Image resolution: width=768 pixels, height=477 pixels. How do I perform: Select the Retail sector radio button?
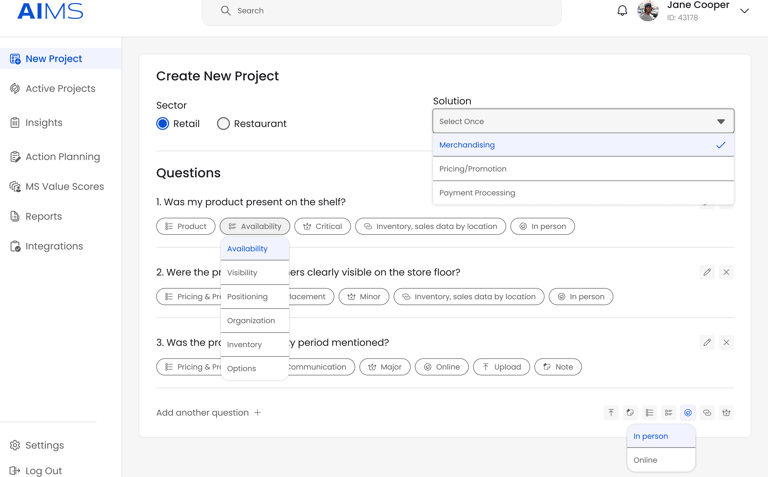tap(163, 124)
